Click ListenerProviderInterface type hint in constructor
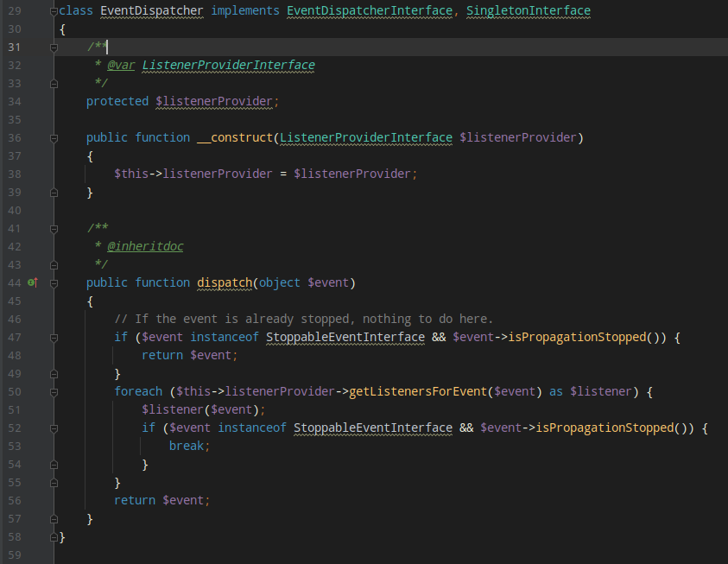728x564 pixels. [x=366, y=137]
